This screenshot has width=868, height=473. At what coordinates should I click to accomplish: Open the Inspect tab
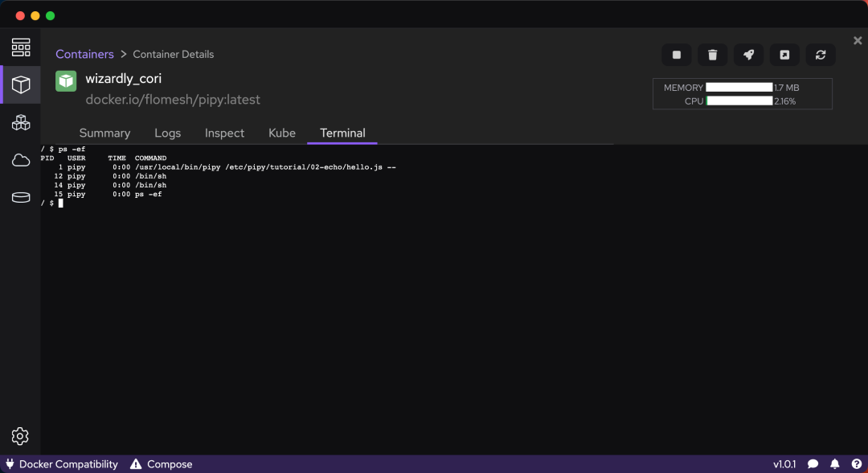coord(224,133)
